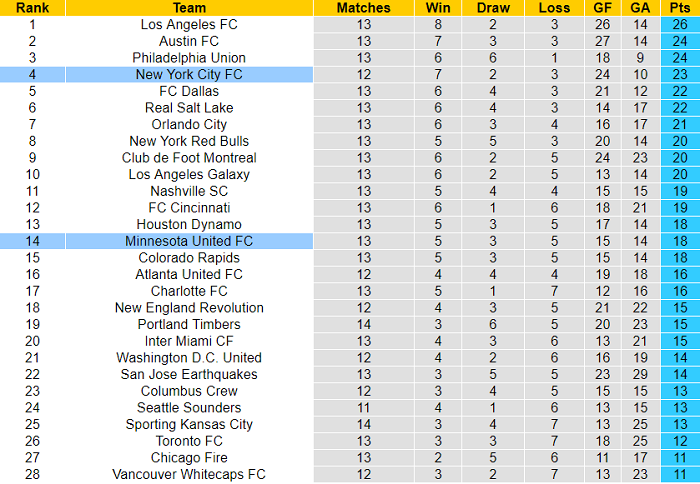Click the Pts column header
Viewport: 700px width, 484px height.
click(x=680, y=8)
